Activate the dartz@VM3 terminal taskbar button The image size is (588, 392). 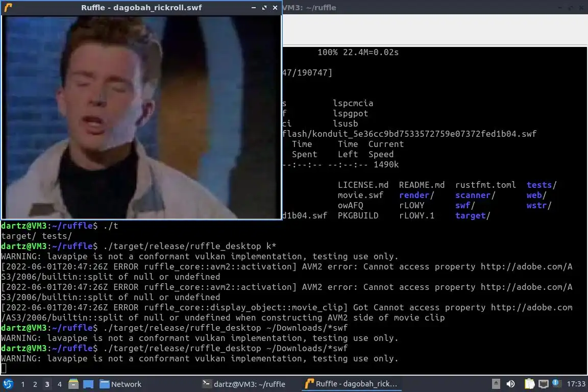pos(244,384)
